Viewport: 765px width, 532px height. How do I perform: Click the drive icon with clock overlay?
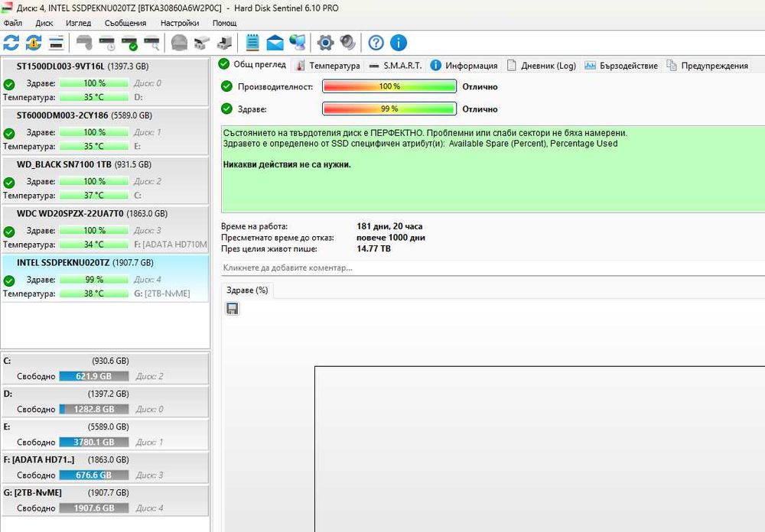[107, 43]
